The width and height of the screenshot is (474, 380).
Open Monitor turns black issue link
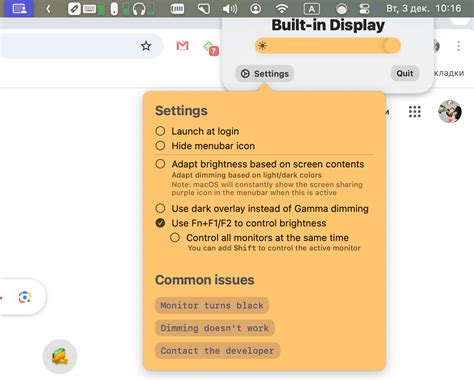pos(212,305)
